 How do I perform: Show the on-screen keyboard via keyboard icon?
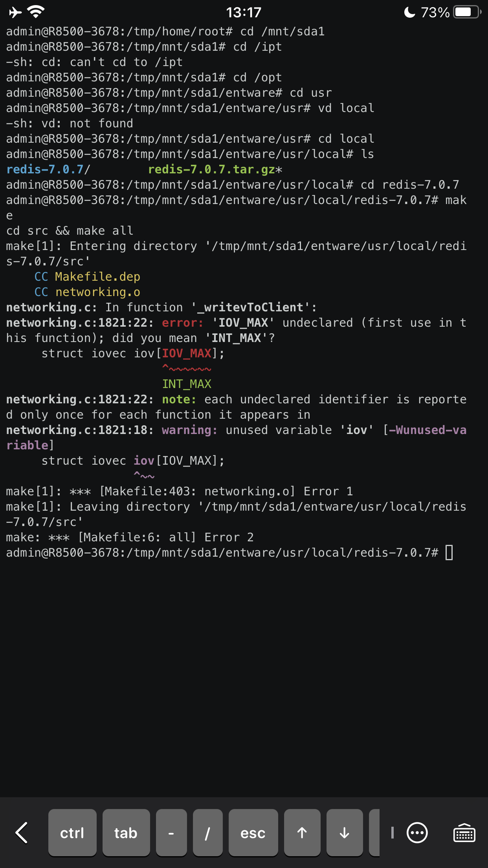tap(464, 833)
